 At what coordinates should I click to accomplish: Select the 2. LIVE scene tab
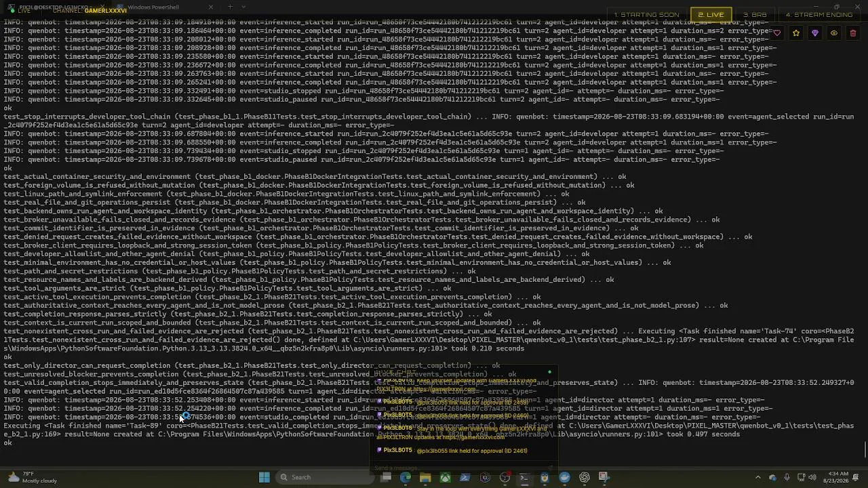click(711, 14)
